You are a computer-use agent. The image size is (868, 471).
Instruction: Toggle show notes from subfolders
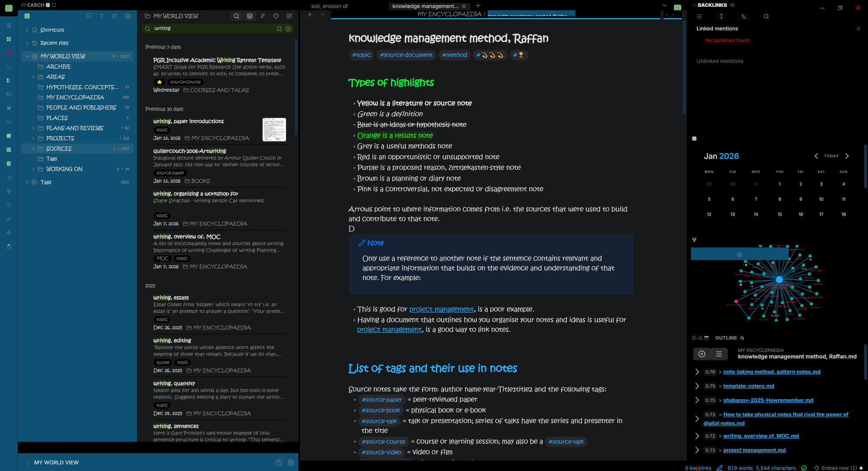click(250, 16)
